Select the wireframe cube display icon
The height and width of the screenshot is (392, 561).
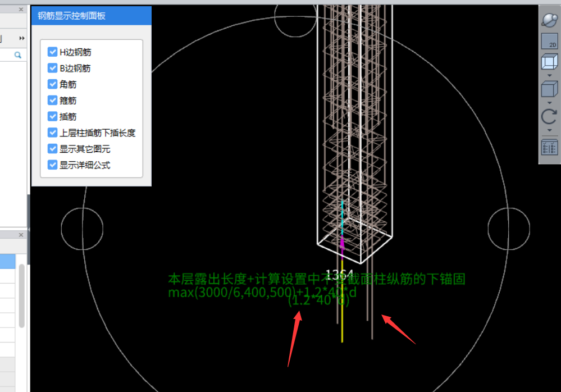tap(549, 62)
